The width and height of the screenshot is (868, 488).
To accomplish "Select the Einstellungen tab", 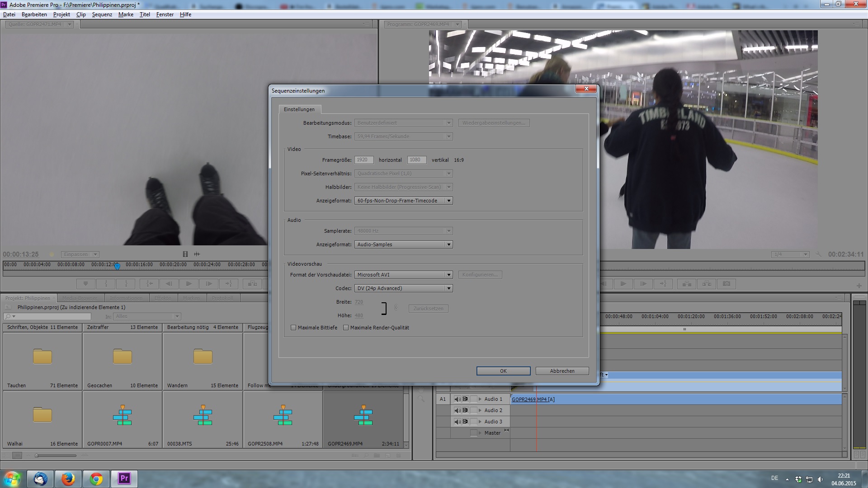I will coord(299,109).
